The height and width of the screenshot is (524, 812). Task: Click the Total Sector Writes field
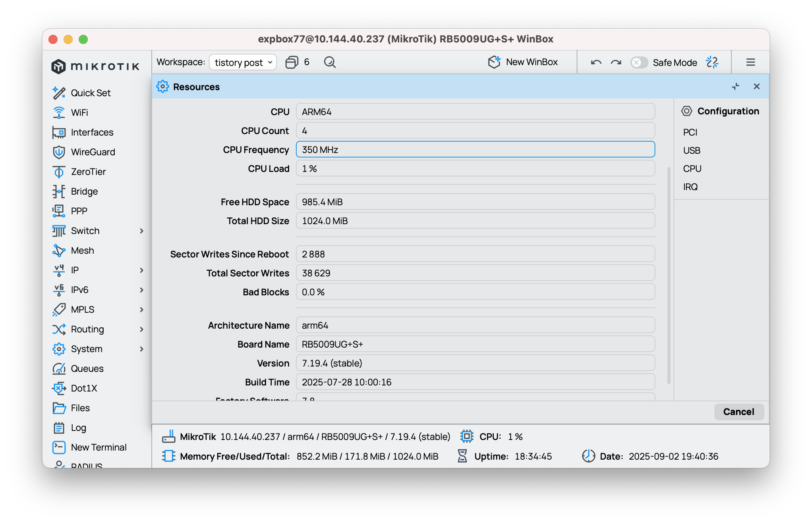[x=476, y=273]
